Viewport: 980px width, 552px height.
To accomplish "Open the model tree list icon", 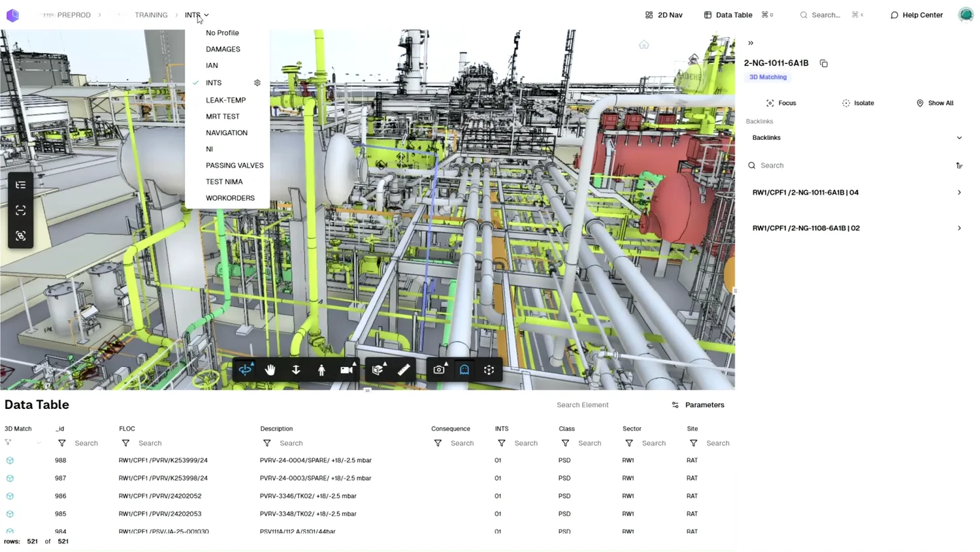I will point(21,185).
